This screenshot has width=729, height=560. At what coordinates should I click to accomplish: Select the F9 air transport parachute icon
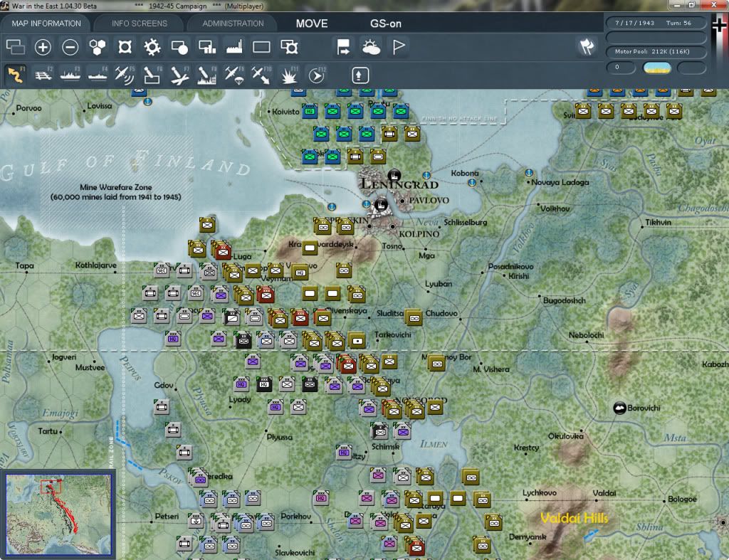(x=234, y=75)
